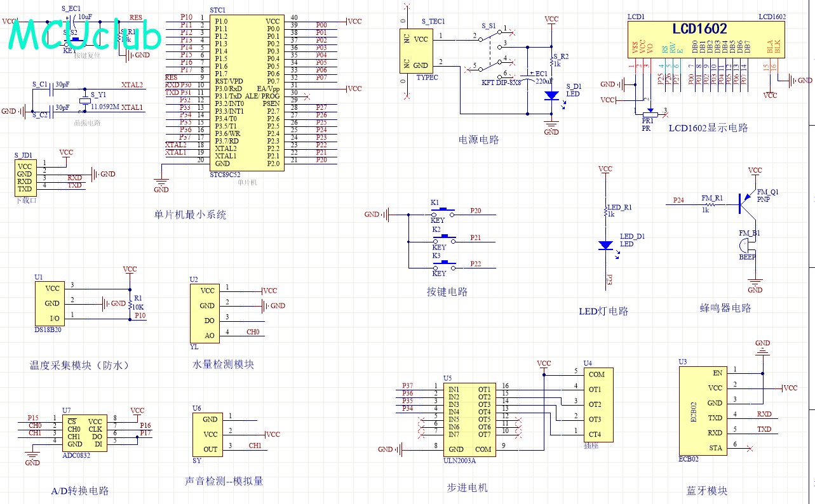The height and width of the screenshot is (504, 815).
Task: Select the 水量检测模块 label
Action: click(223, 364)
